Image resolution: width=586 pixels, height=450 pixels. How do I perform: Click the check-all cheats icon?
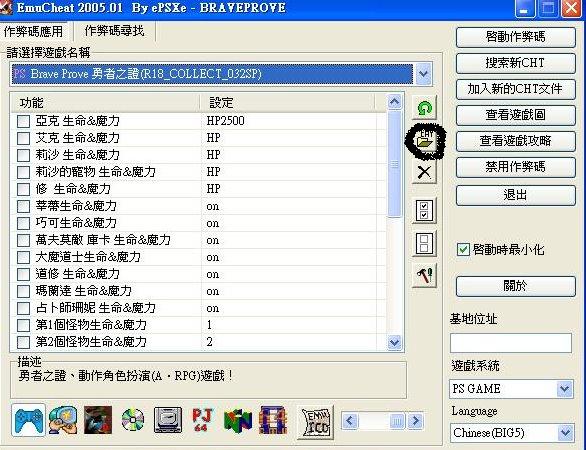[x=424, y=210]
